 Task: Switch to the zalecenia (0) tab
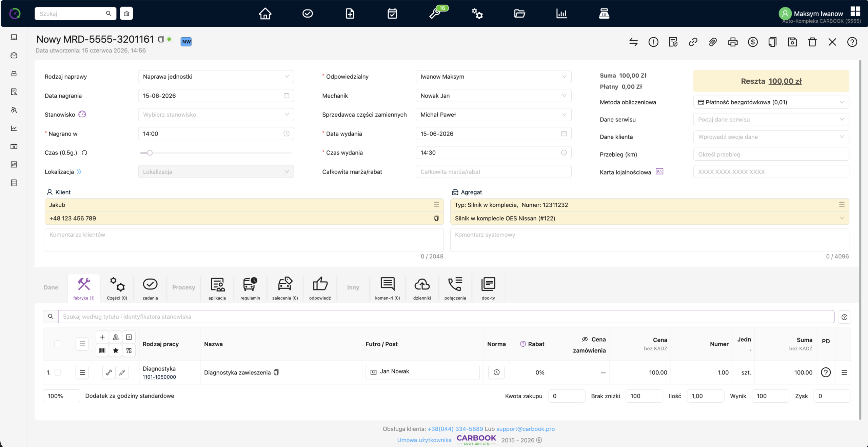(x=285, y=288)
